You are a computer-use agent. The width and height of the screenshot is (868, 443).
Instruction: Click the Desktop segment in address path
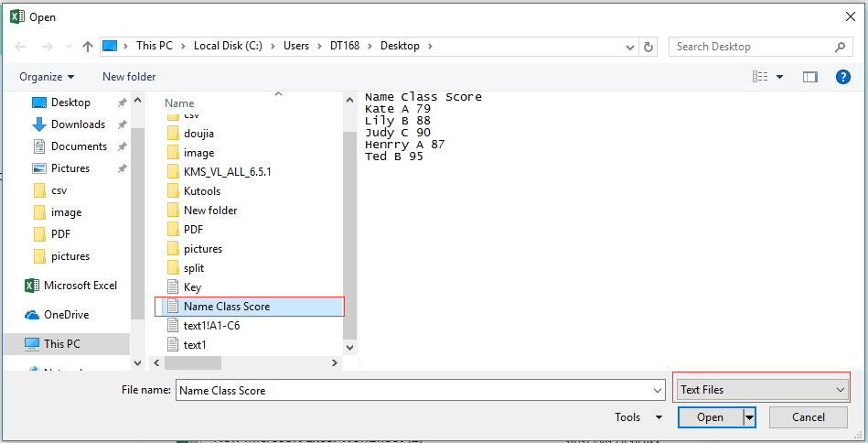[400, 46]
